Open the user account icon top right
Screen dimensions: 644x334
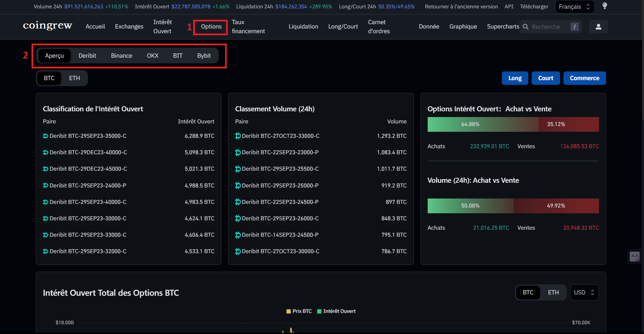coord(598,26)
